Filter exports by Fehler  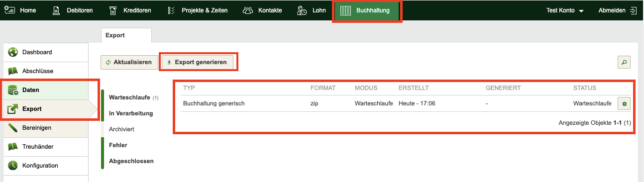pos(118,145)
